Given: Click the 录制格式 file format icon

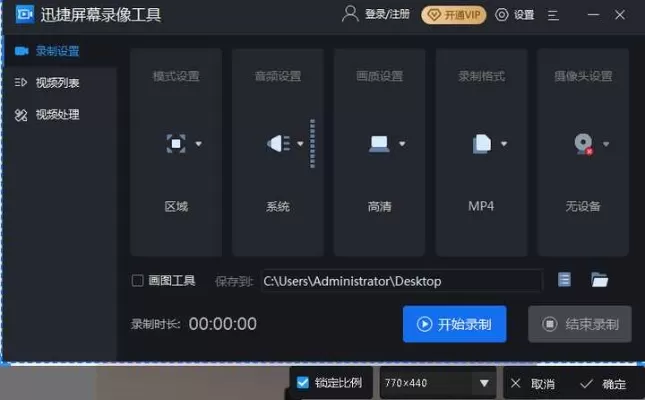Looking at the screenshot, I should tap(482, 144).
